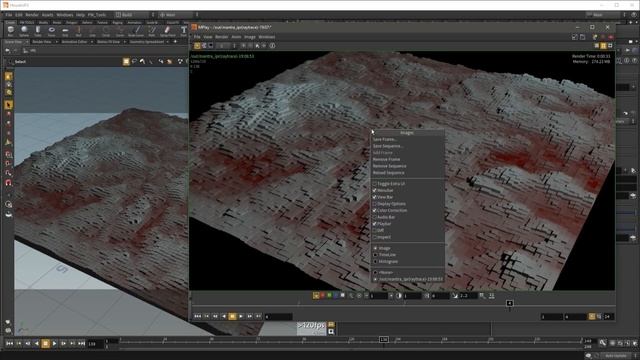
Task: Select the Box shelf tool
Action: point(11,30)
